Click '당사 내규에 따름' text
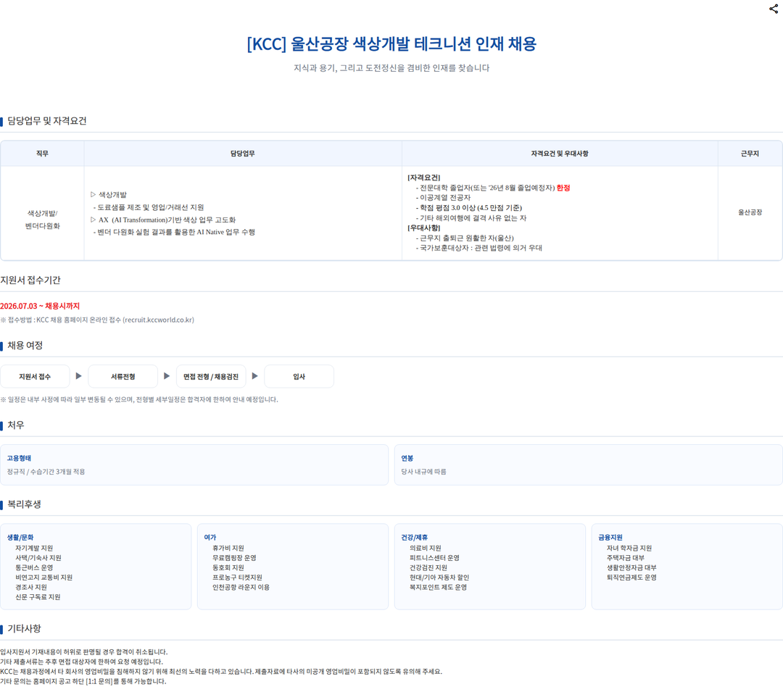783x700 pixels. point(424,472)
